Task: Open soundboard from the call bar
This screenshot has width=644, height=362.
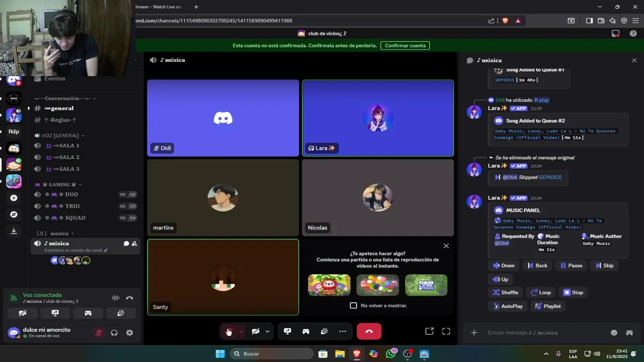Action: click(324, 331)
